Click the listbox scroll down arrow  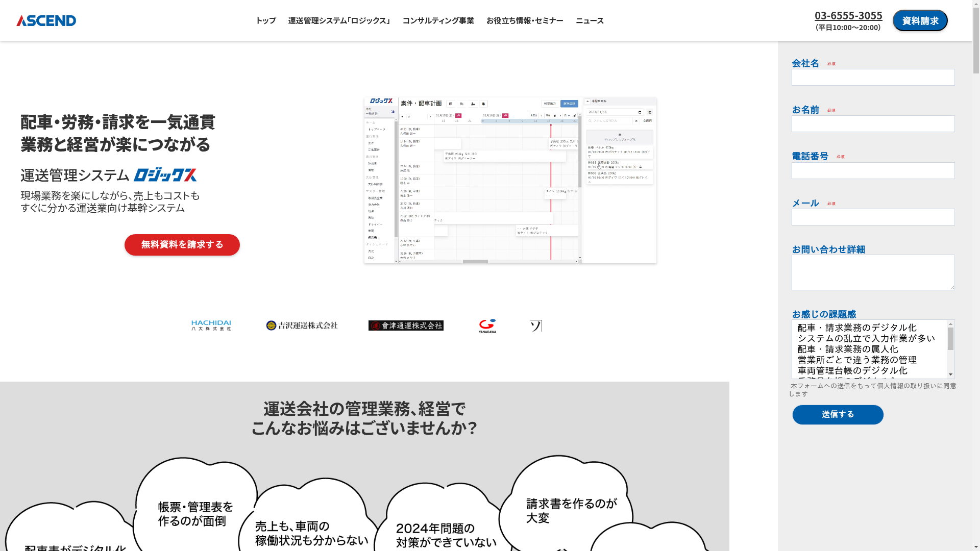point(950,374)
